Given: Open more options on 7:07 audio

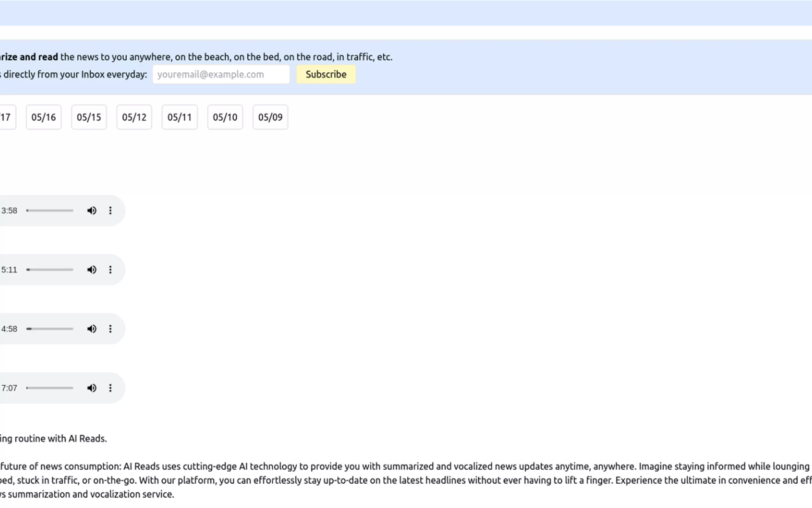Looking at the screenshot, I should (110, 388).
